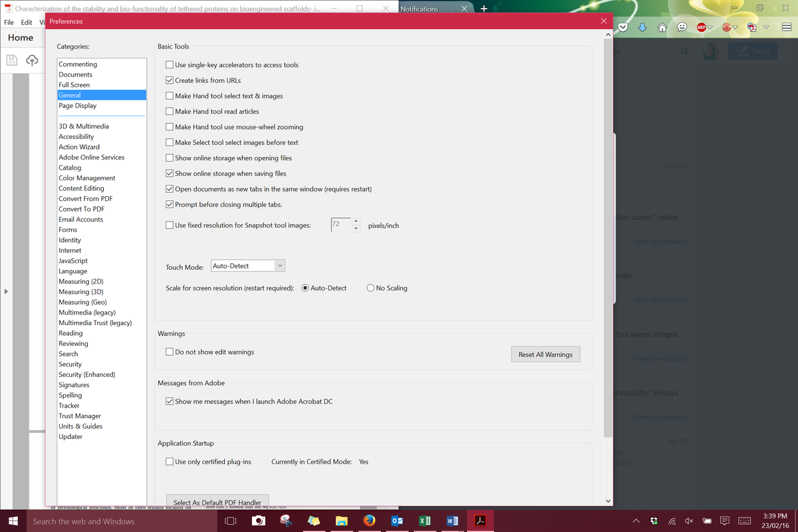The image size is (798, 532).
Task: Click the Save disk icon in Acrobat
Action: pyautogui.click(x=11, y=60)
